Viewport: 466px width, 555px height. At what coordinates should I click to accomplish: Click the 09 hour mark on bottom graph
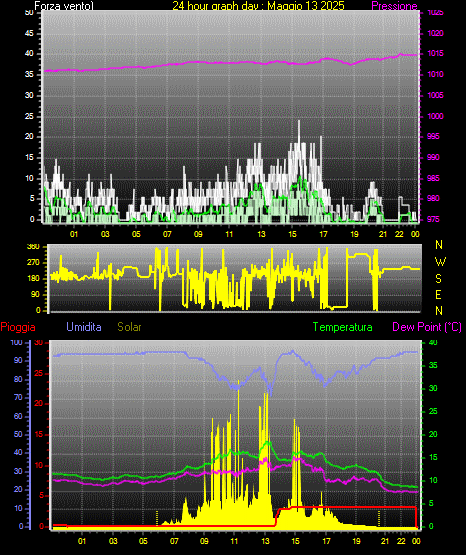point(204,541)
